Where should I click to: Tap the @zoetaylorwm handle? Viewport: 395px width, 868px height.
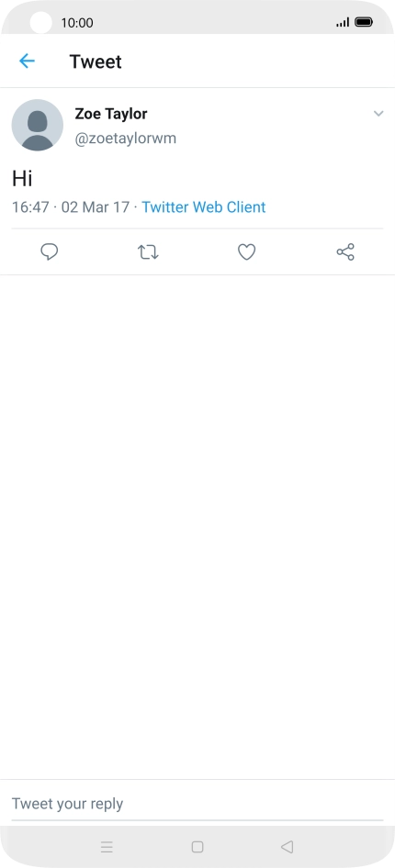[x=126, y=139]
